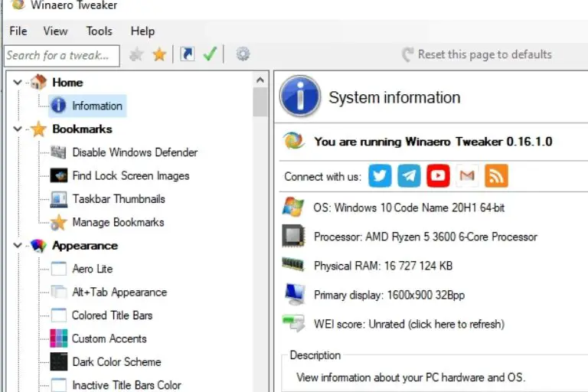Select Disable Windows Defender bookmark
The image size is (588, 392).
[135, 152]
